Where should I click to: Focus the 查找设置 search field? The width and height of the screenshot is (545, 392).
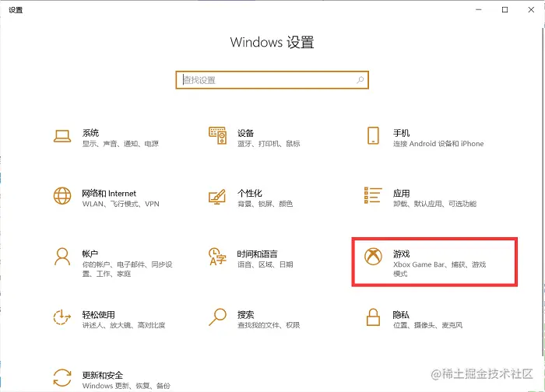[x=272, y=80]
